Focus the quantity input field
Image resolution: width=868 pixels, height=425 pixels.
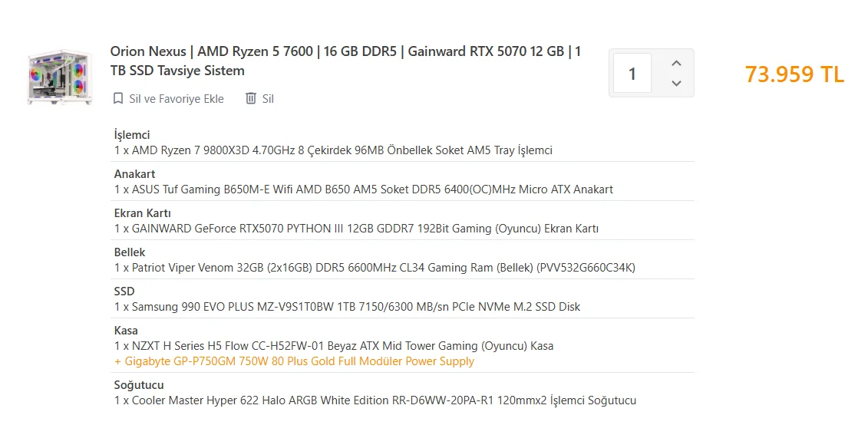632,74
